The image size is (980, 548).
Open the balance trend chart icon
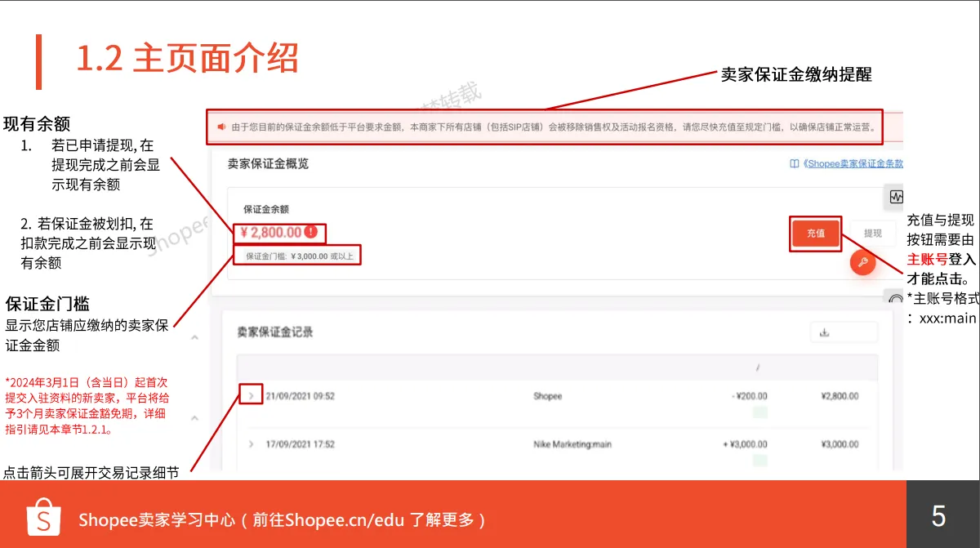896,197
